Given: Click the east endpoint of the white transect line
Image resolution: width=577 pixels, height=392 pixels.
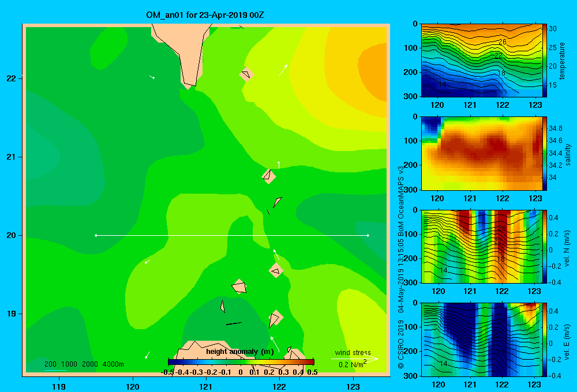Looking at the screenshot, I should (x=368, y=235).
